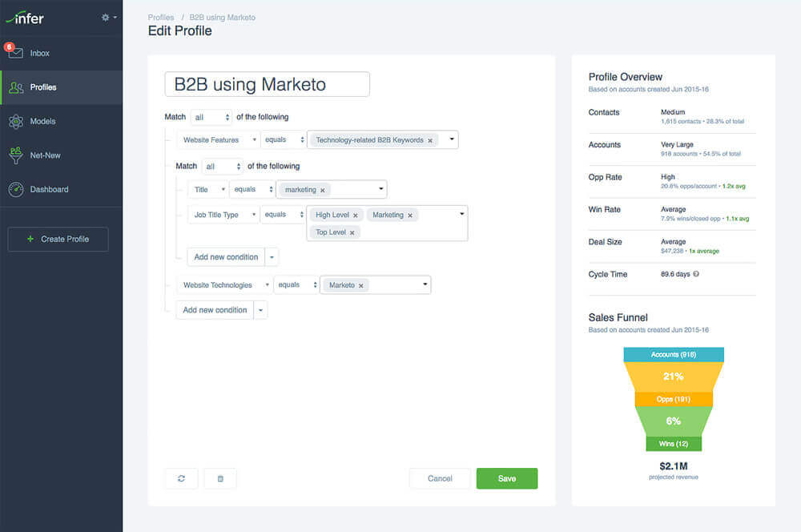The width and height of the screenshot is (801, 532).
Task: Click outer Add new condition button
Action: 215,310
